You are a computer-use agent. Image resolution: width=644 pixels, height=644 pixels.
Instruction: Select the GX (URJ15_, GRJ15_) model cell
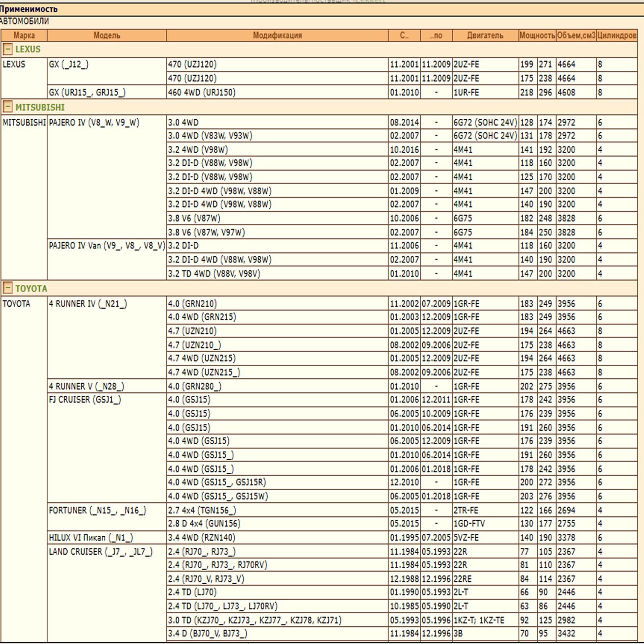pyautogui.click(x=87, y=92)
